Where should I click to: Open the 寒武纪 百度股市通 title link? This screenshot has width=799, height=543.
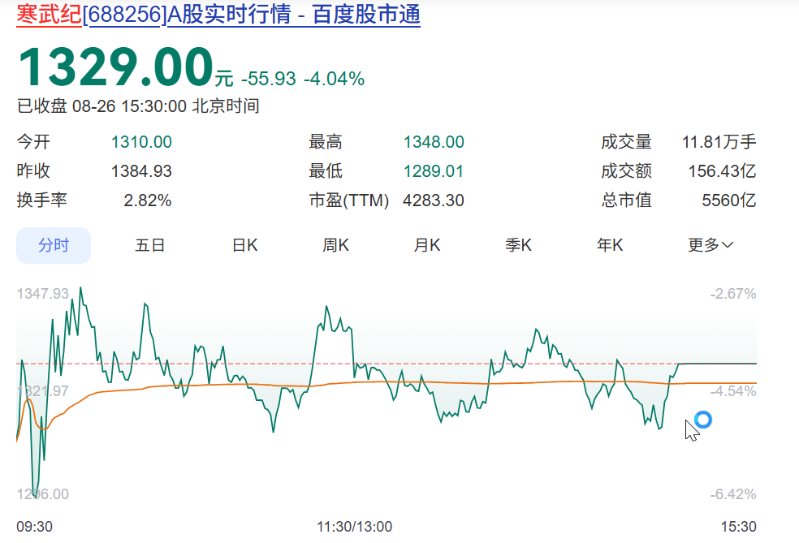pyautogui.click(x=219, y=16)
